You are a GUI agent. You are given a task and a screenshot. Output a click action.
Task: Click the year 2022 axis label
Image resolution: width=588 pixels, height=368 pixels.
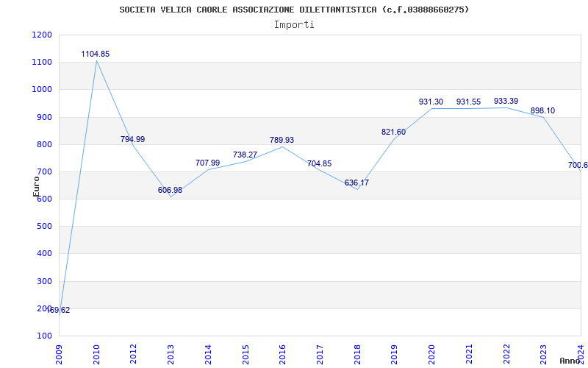[506, 354]
